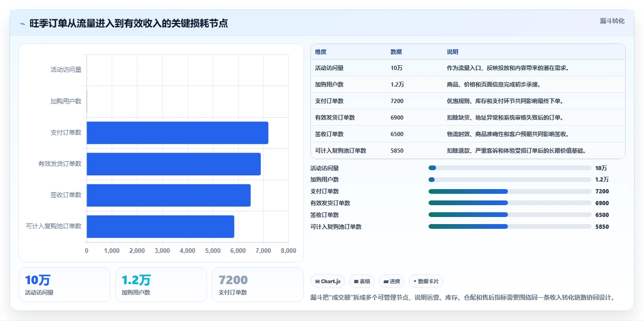This screenshot has width=644, height=321.
Task: Click the 数据 table column header
Action: [396, 52]
